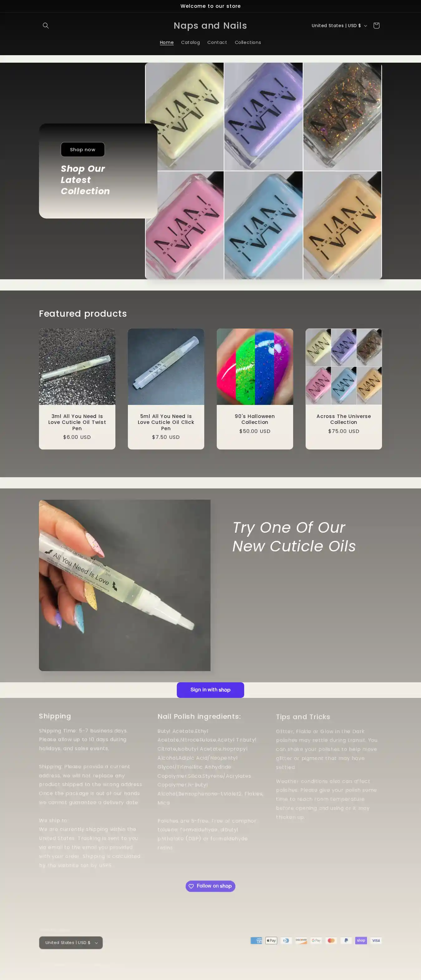The image size is (421, 980).
Task: Open 90's Halloween Collection product thumbnail
Action: pos(255,366)
